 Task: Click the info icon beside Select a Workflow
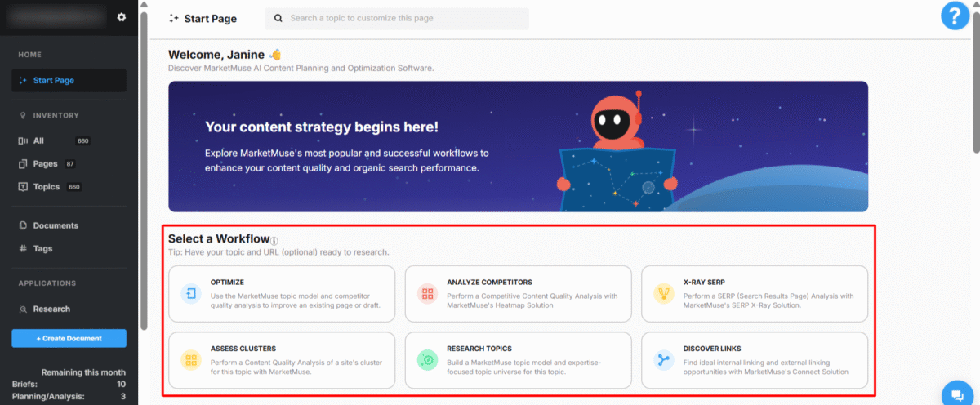pyautogui.click(x=274, y=241)
